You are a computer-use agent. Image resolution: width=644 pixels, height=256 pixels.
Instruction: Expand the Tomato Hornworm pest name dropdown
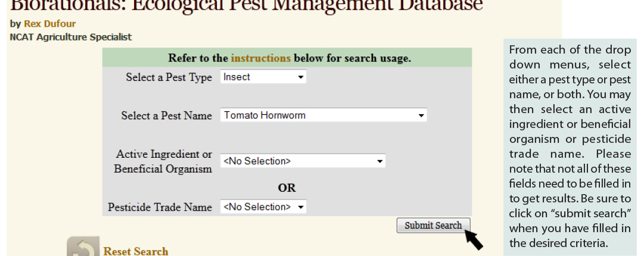pos(323,115)
